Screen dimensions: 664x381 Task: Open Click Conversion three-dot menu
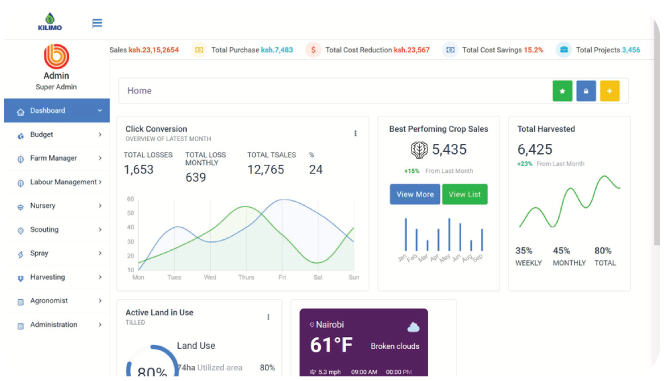[x=355, y=133]
